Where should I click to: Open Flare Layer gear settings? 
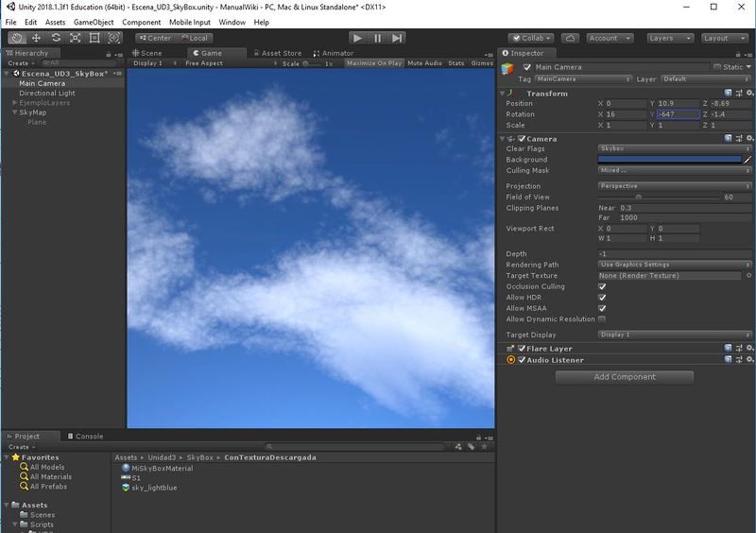pyautogui.click(x=749, y=348)
